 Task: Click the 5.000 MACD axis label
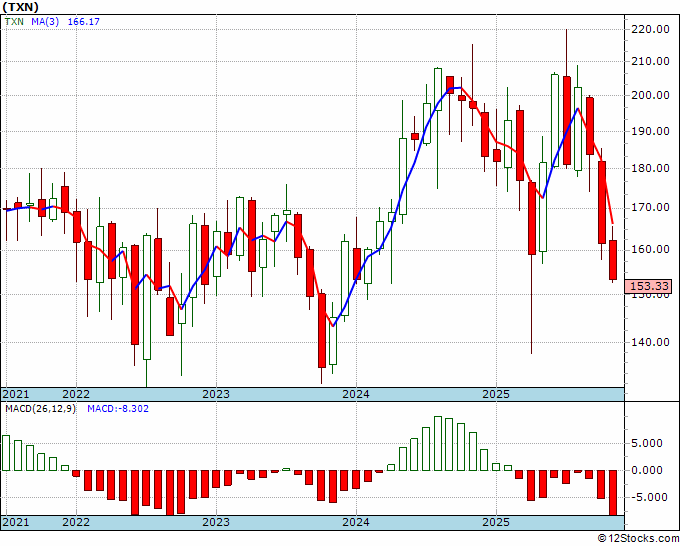pyautogui.click(x=647, y=443)
